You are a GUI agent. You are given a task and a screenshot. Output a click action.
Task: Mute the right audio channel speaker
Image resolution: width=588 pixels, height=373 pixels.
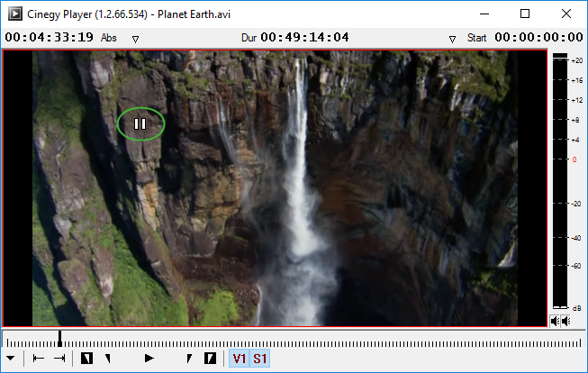point(565,322)
